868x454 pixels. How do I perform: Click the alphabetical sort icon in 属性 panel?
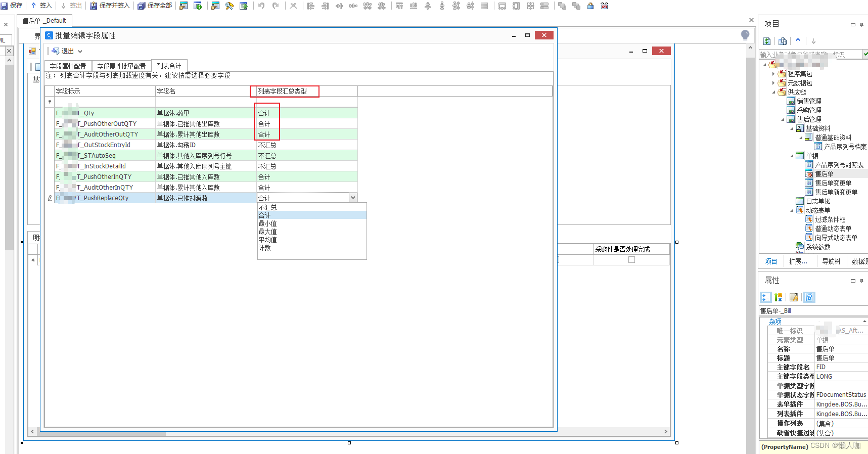pyautogui.click(x=779, y=297)
